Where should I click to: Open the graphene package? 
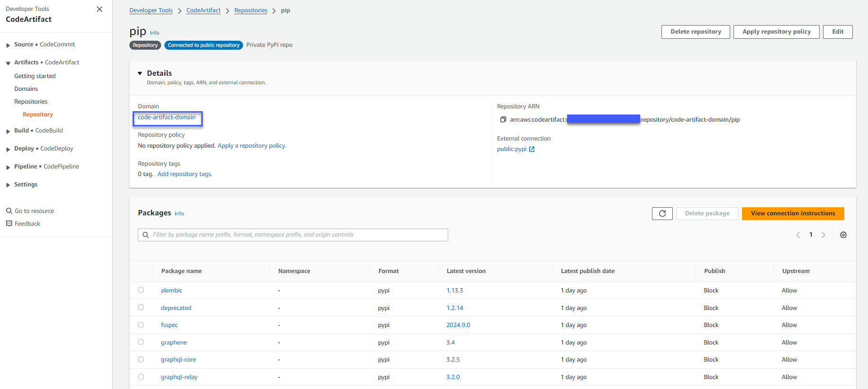click(174, 343)
